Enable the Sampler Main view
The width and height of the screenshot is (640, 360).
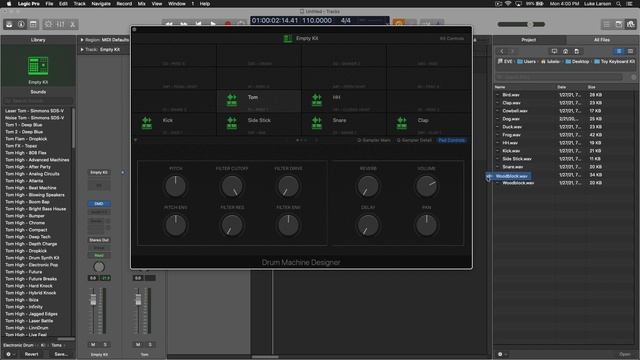pyautogui.click(x=374, y=140)
